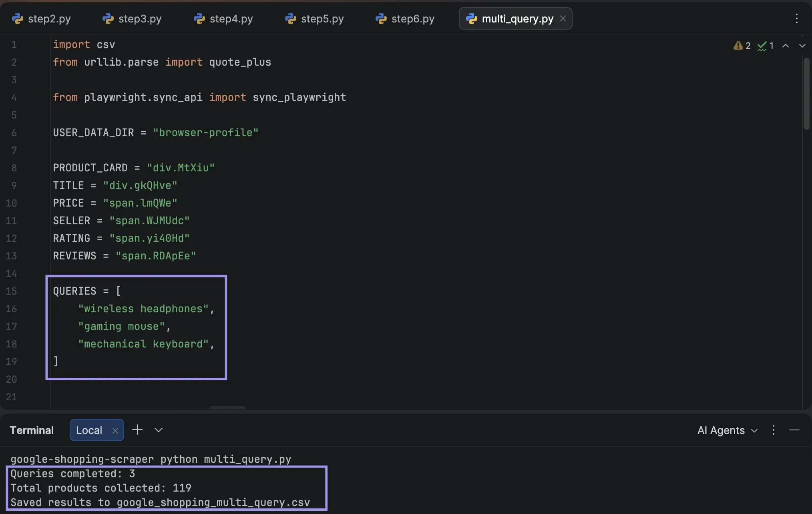Go to previous highlighted problem arrow
The height and width of the screenshot is (514, 812).
(x=786, y=46)
